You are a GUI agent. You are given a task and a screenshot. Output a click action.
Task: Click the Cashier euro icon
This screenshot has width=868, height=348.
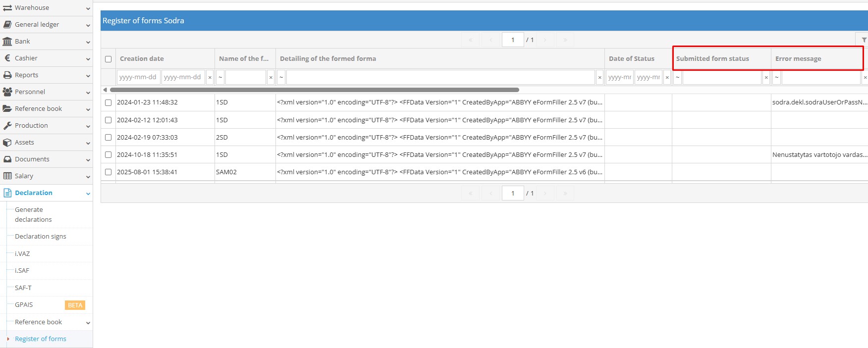(7, 58)
